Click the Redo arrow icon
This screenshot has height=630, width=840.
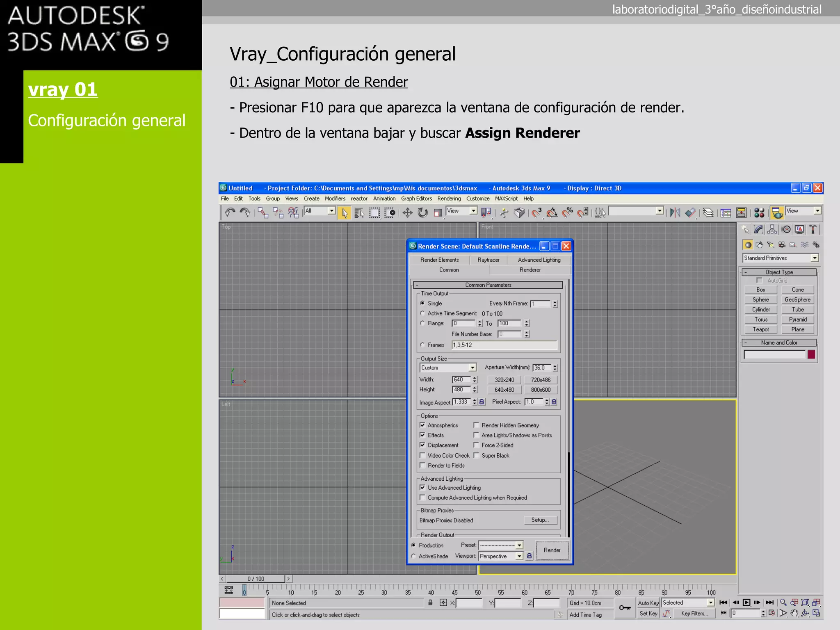[245, 212]
